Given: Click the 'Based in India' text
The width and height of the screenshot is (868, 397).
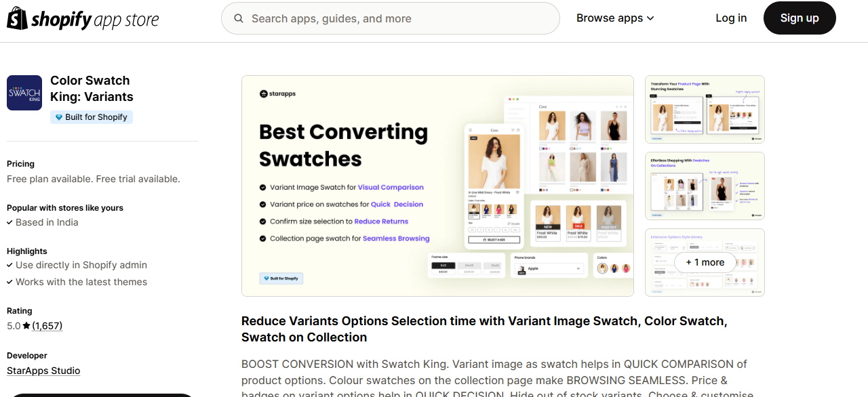Looking at the screenshot, I should pos(47,222).
